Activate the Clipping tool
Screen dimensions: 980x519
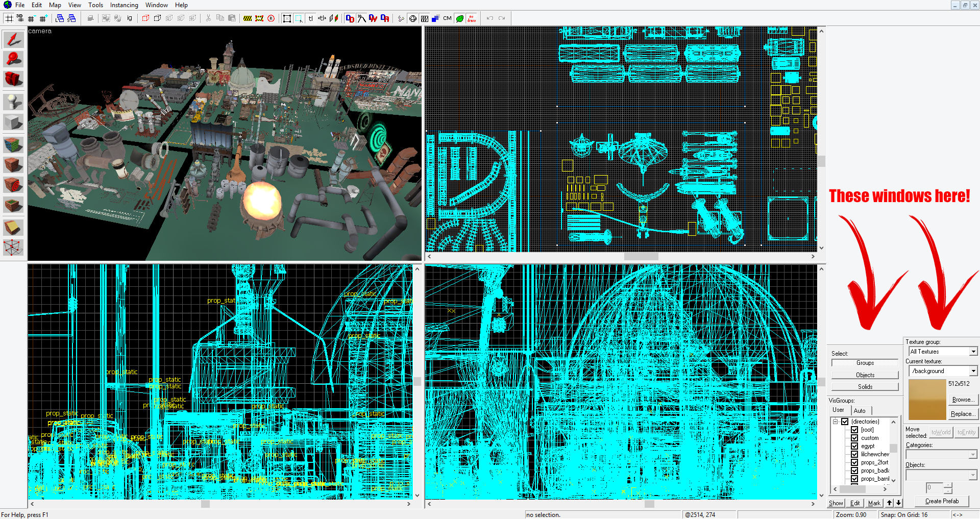13,228
